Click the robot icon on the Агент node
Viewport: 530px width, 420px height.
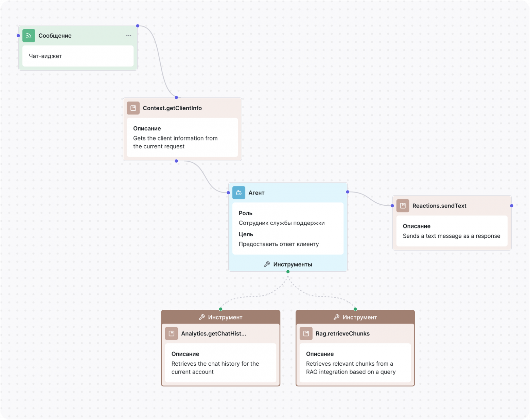[x=239, y=193]
